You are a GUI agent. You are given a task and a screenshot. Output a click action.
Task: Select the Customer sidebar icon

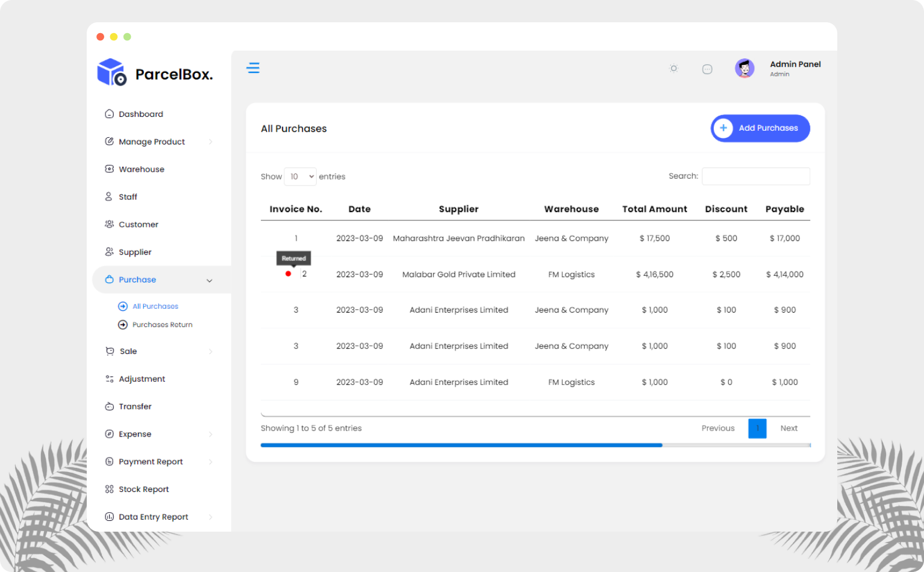(x=109, y=224)
